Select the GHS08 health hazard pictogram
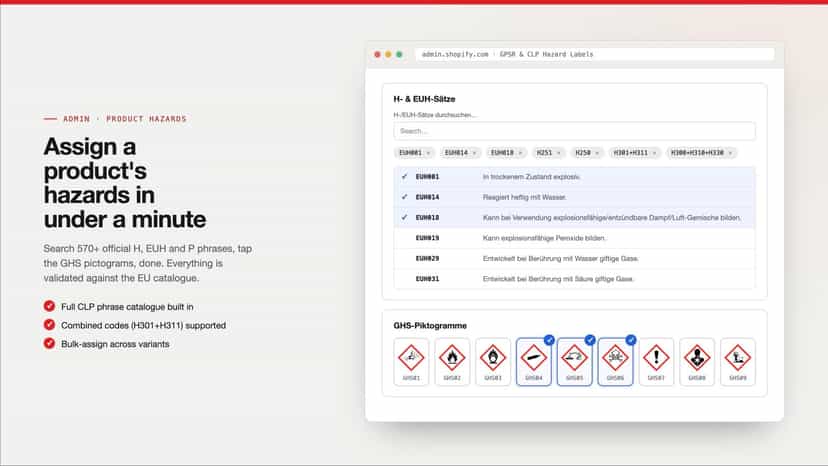Viewport: 828px width, 466px height. click(x=697, y=362)
